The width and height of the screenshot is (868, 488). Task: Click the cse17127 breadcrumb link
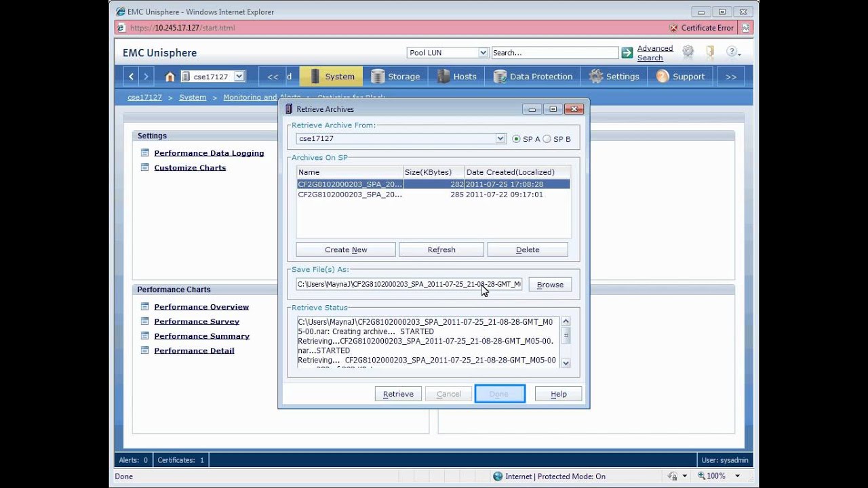[144, 97]
